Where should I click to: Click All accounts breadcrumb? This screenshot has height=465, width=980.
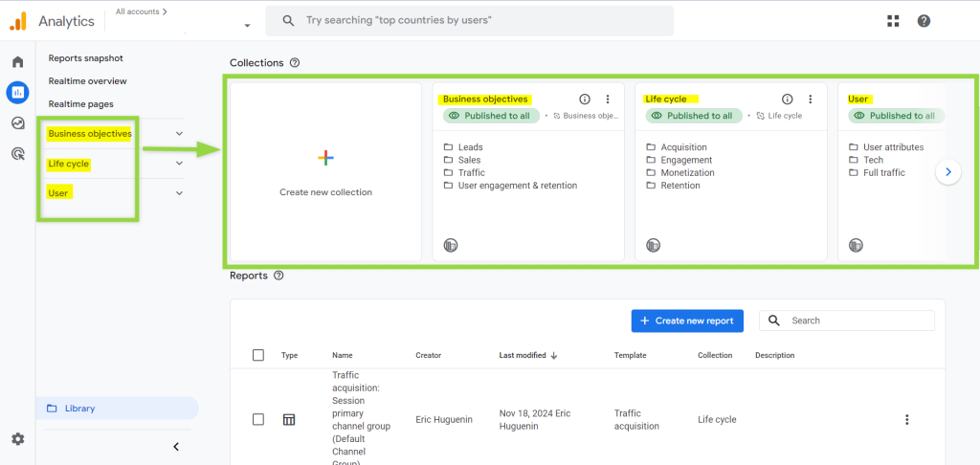[x=142, y=11]
